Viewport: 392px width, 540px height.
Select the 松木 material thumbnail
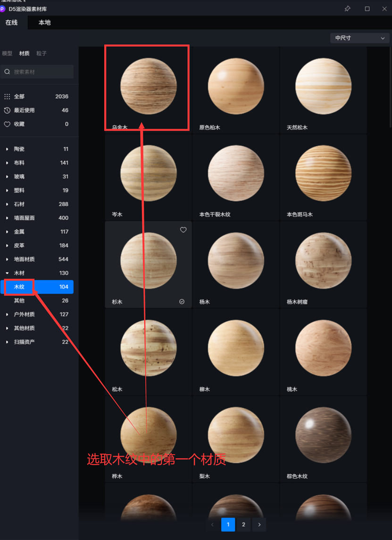point(149,348)
